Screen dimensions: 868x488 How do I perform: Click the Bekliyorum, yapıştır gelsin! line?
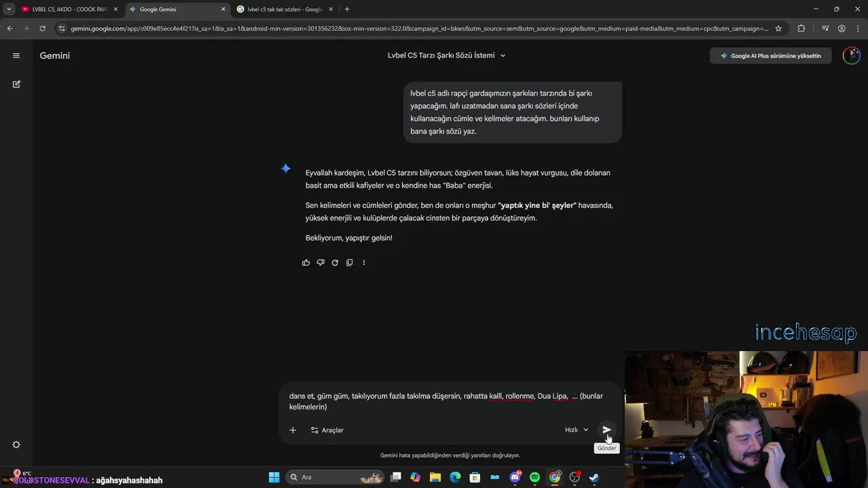349,238
